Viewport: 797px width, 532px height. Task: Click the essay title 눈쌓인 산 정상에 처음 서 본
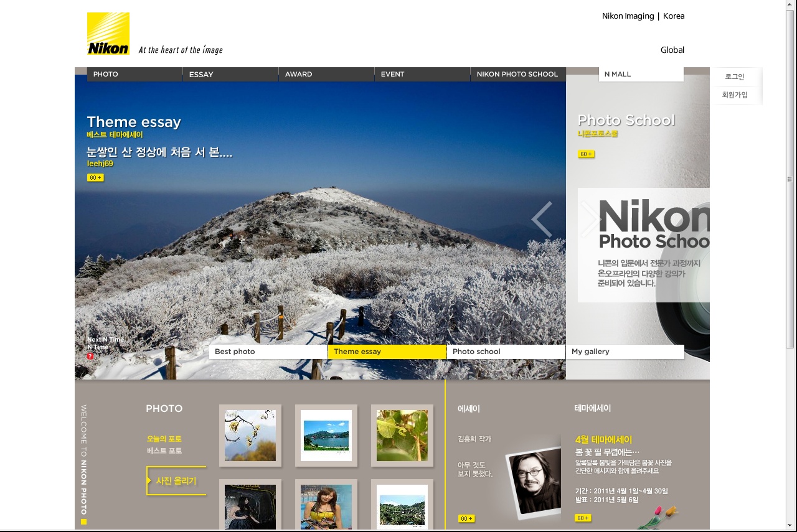pyautogui.click(x=159, y=152)
